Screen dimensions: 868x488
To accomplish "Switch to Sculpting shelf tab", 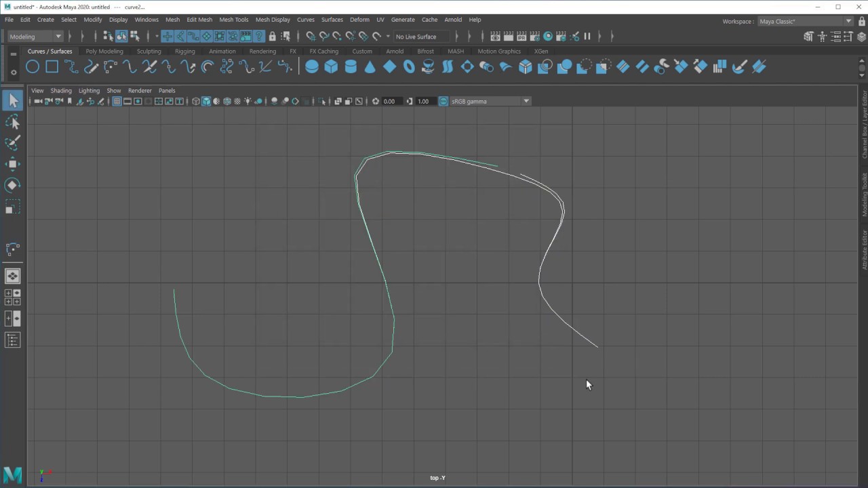I will (x=149, y=52).
